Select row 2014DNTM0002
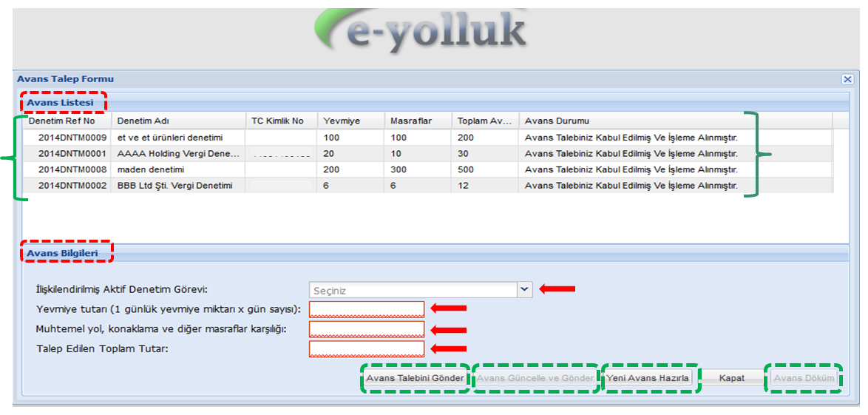The height and width of the screenshot is (415, 868). (427, 186)
